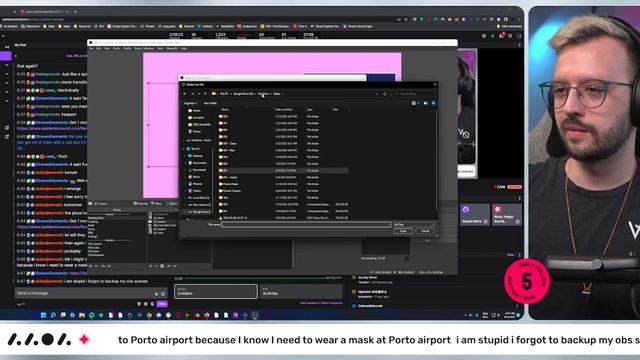Open OBS Edit menu
This screenshot has width=640, height=360.
pyautogui.click(x=98, y=49)
